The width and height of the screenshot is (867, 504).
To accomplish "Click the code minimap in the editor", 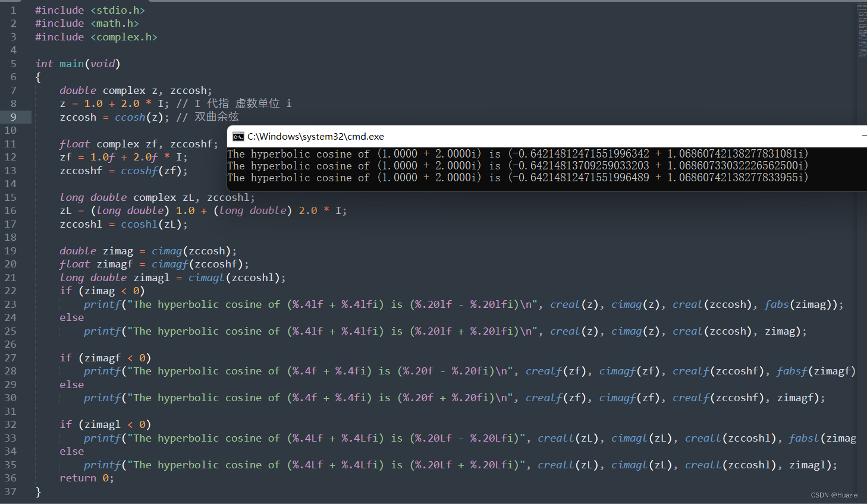I will (862, 30).
